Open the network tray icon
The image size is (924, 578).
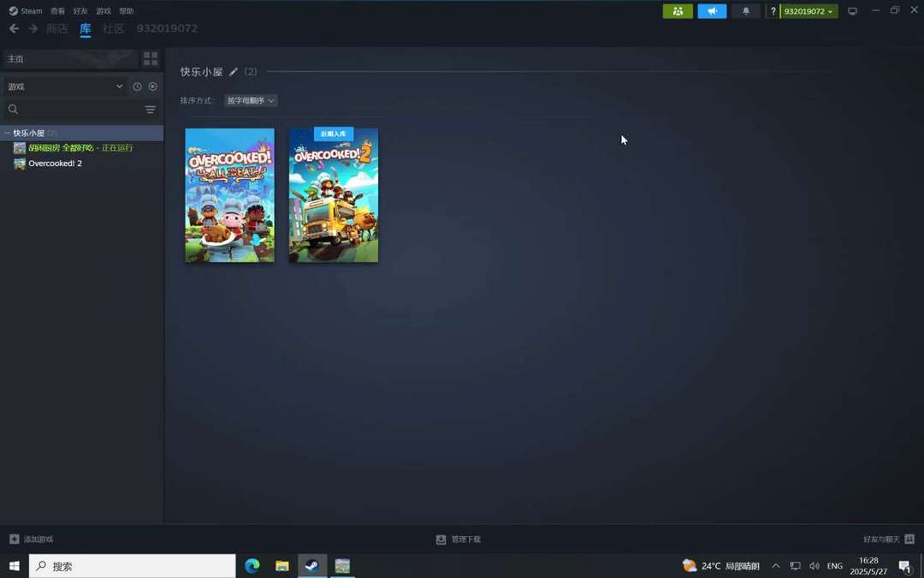click(795, 566)
